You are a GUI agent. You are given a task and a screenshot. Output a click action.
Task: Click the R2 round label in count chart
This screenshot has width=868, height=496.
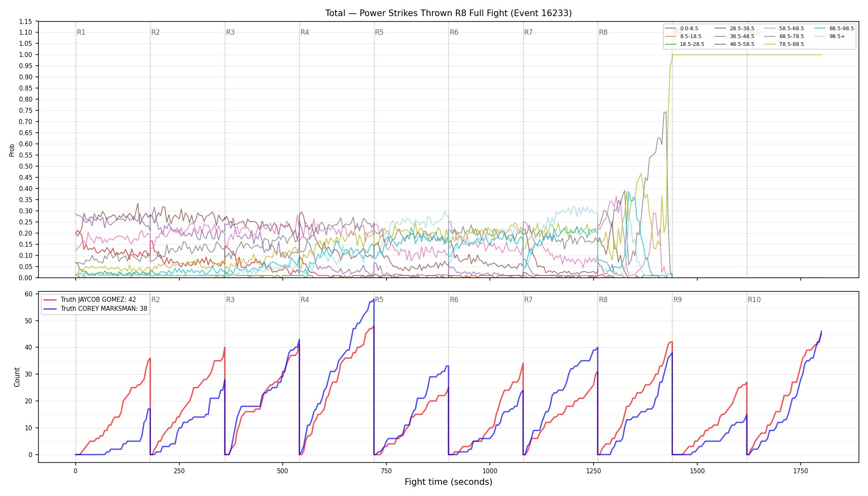click(x=155, y=300)
